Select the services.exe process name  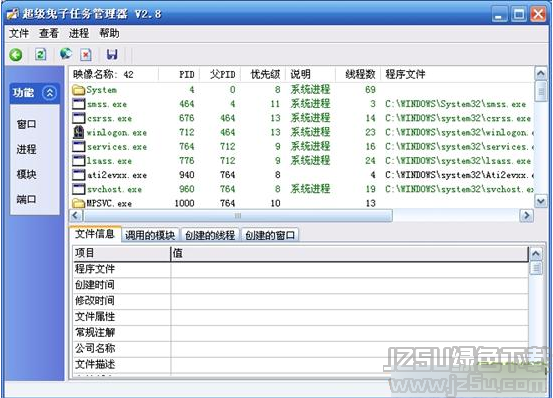(117, 147)
